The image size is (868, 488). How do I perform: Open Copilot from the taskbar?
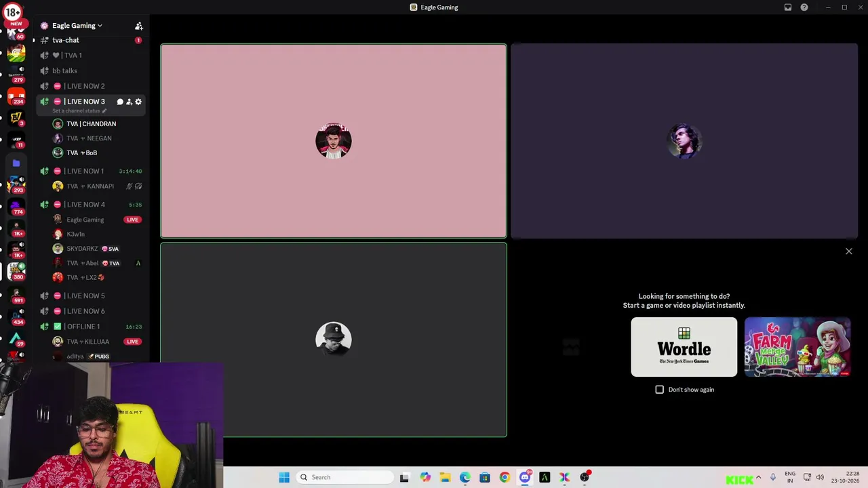click(425, 477)
